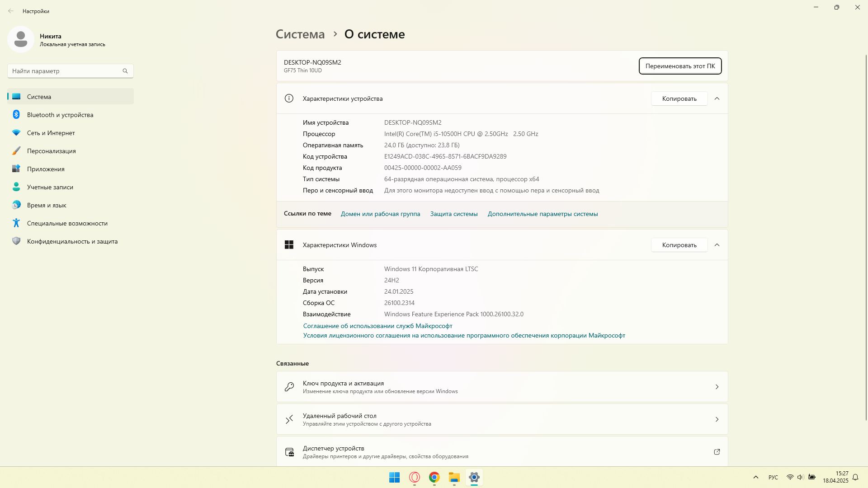This screenshot has width=868, height=488.
Task: Open Домен или рабочая группа link
Action: (380, 214)
